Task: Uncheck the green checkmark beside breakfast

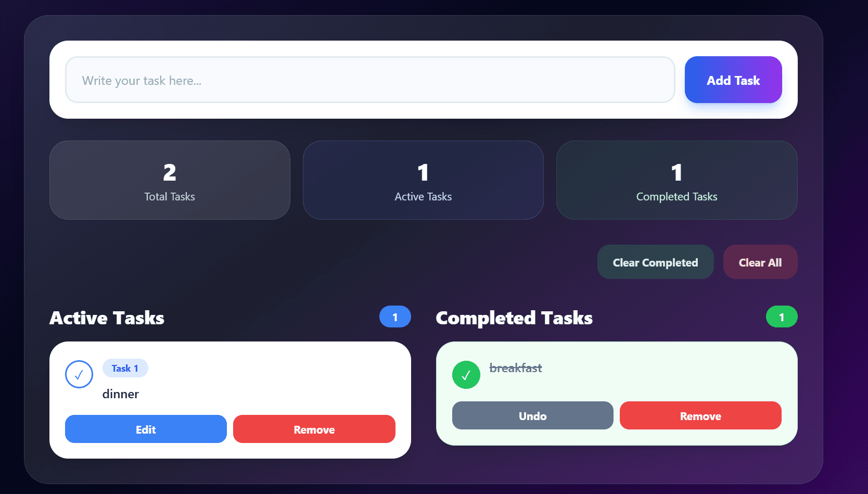Action: (x=466, y=375)
